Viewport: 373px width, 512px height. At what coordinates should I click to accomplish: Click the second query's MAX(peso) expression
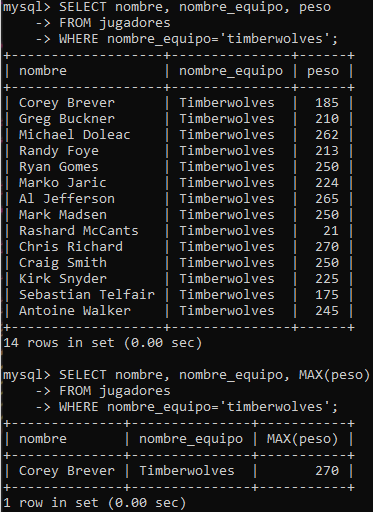coord(334,375)
